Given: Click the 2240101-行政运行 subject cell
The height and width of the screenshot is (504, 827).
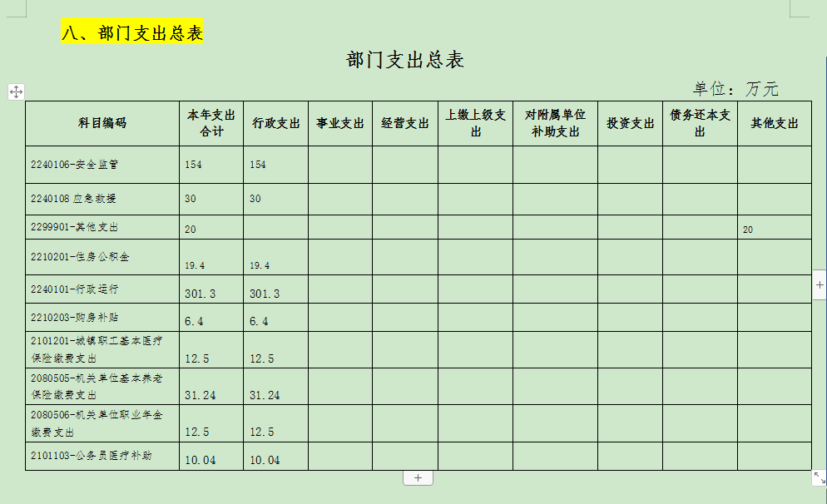Looking at the screenshot, I should 74,289.
